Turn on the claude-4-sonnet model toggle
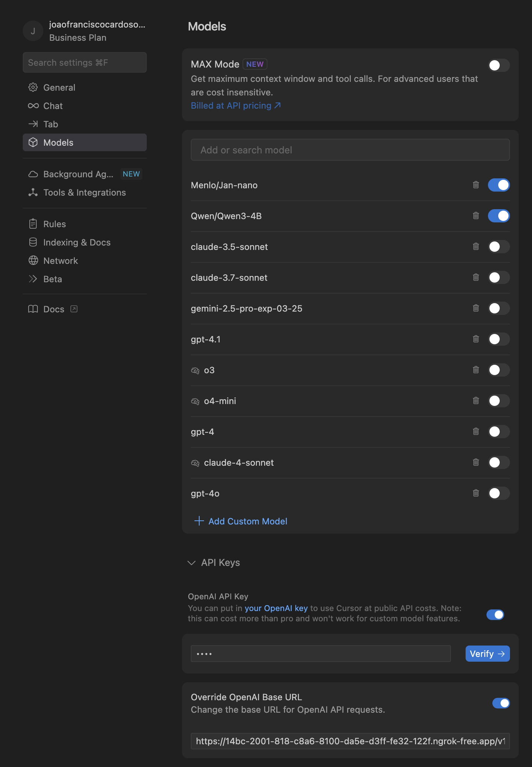Viewport: 532px width, 767px height. tap(499, 462)
